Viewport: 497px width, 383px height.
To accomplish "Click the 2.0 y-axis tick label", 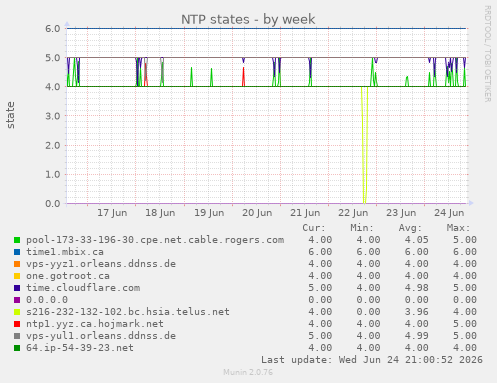I will [53, 145].
